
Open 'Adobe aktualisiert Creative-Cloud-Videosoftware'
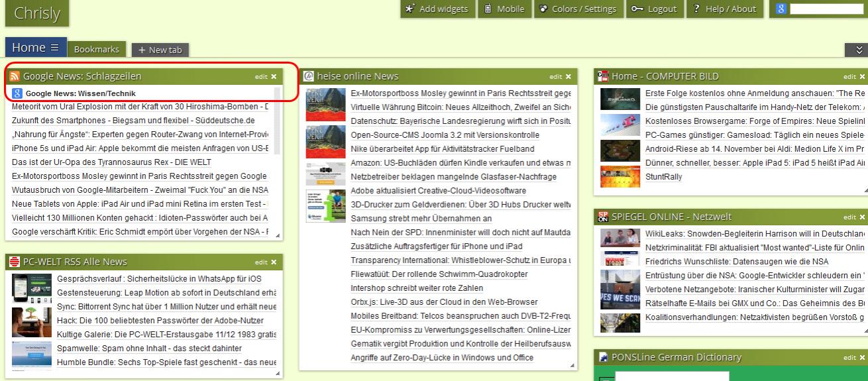[x=438, y=190]
